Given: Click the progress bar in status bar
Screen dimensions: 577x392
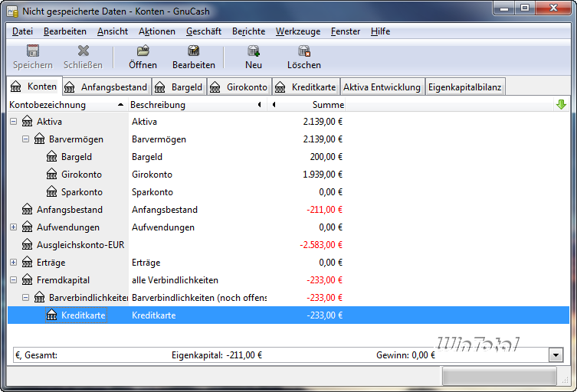Looking at the screenshot, I should (x=500, y=376).
